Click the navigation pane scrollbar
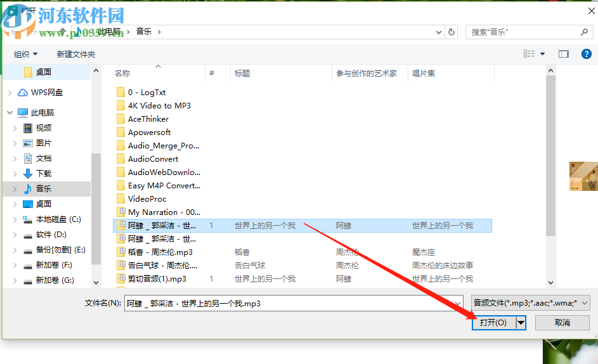Image resolution: width=598 pixels, height=364 pixels. click(96, 209)
